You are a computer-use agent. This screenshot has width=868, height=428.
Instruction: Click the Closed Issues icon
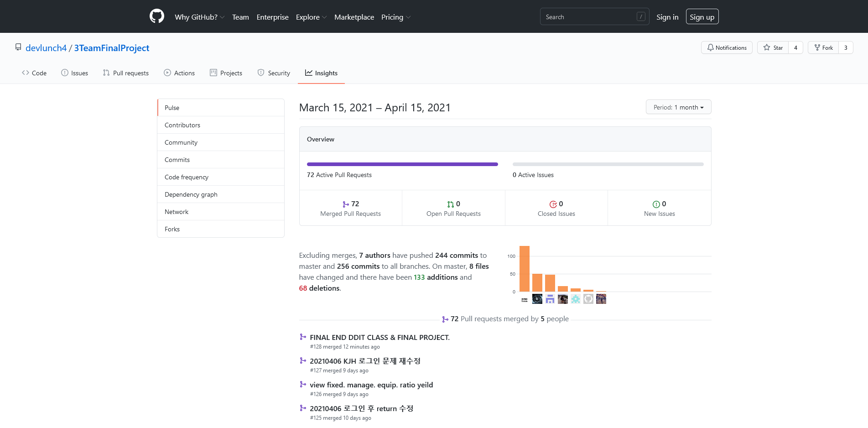[553, 204]
